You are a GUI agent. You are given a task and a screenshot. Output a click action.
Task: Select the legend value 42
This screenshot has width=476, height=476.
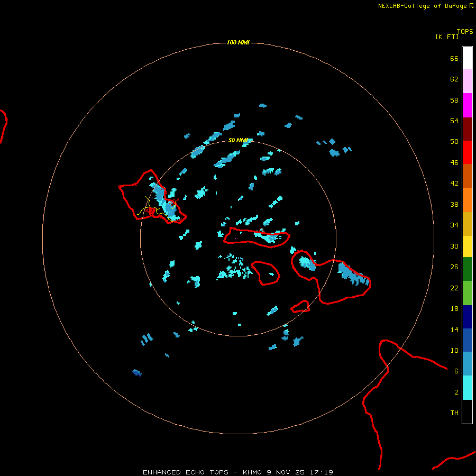(x=454, y=184)
